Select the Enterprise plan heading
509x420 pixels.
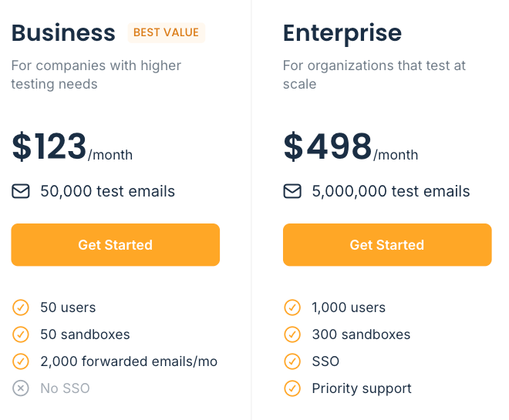click(342, 34)
